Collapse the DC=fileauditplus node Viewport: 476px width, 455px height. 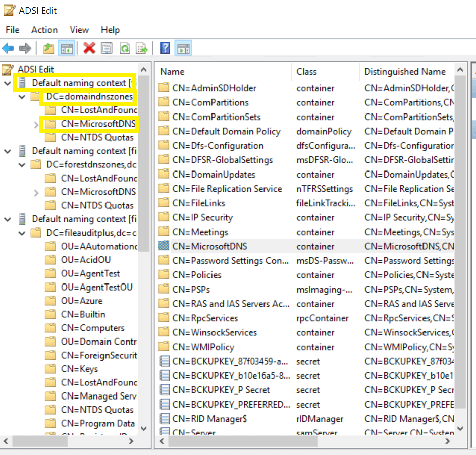tap(22, 233)
